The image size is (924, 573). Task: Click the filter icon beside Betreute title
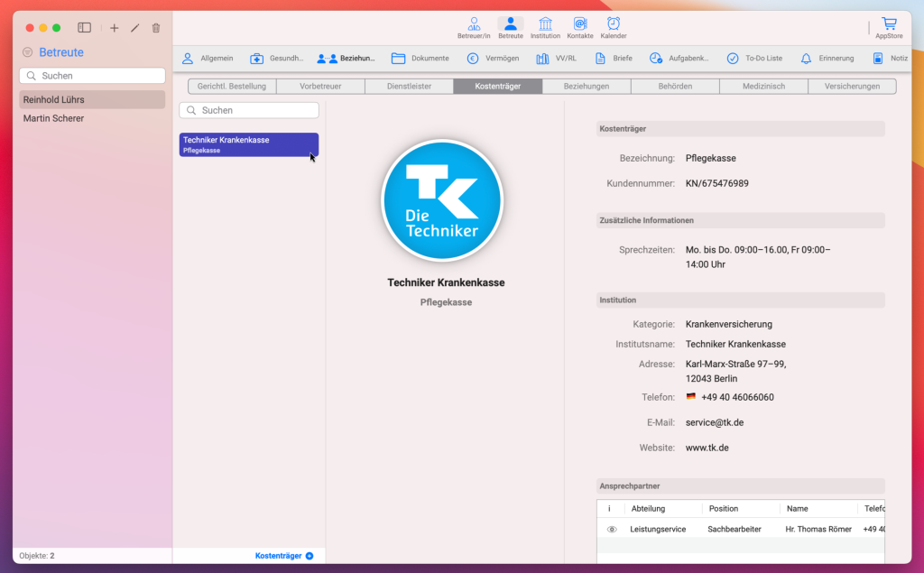pyautogui.click(x=28, y=52)
